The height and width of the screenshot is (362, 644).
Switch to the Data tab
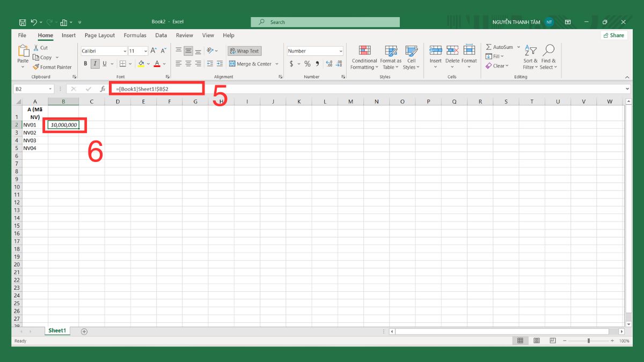tap(161, 35)
